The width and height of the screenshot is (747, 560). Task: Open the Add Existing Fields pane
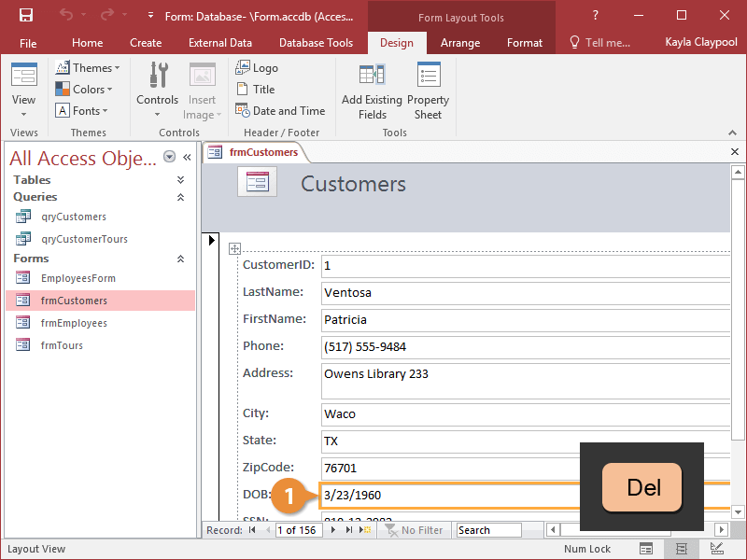click(372, 91)
